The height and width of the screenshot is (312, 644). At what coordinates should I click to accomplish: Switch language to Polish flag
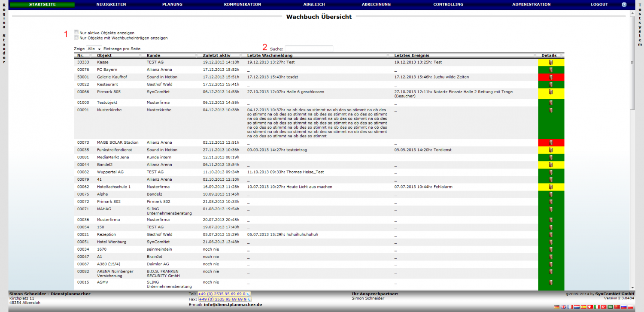click(631, 307)
